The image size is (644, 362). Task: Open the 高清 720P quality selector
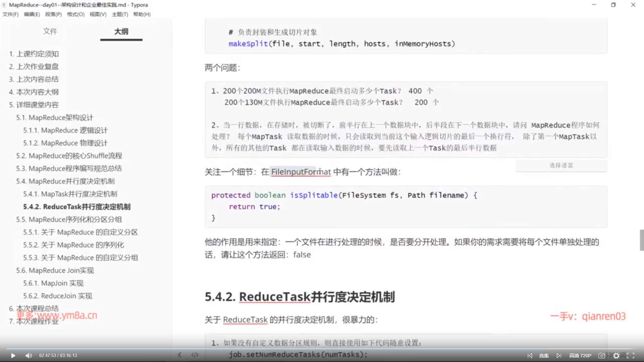pyautogui.click(x=580, y=356)
